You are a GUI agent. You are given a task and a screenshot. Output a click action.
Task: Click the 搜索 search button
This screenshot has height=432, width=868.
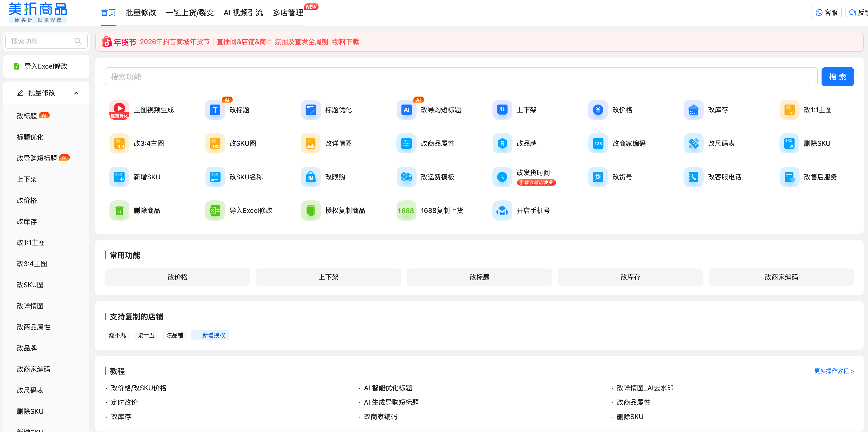coord(838,76)
